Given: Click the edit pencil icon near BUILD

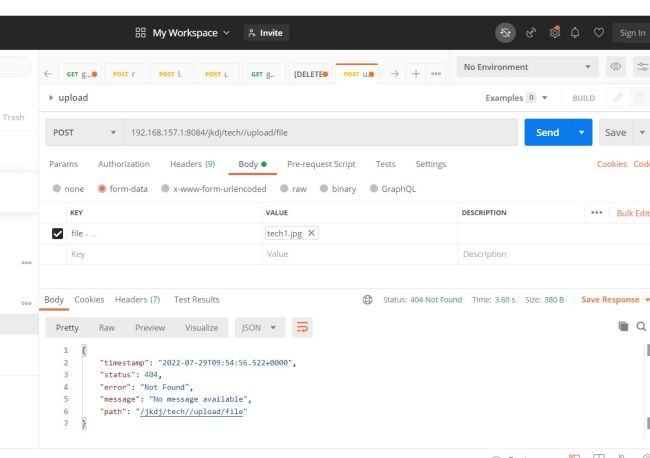Looking at the screenshot, I should tap(618, 98).
